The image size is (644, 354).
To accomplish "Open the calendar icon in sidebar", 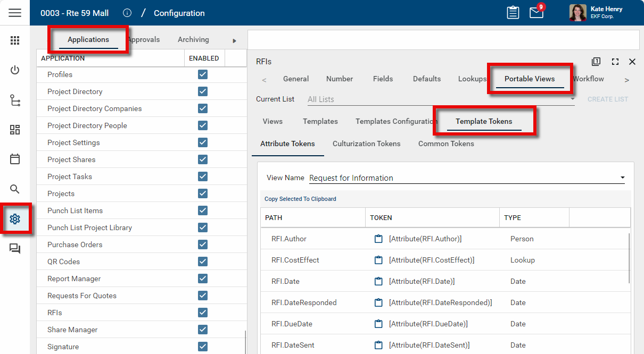I will point(15,159).
